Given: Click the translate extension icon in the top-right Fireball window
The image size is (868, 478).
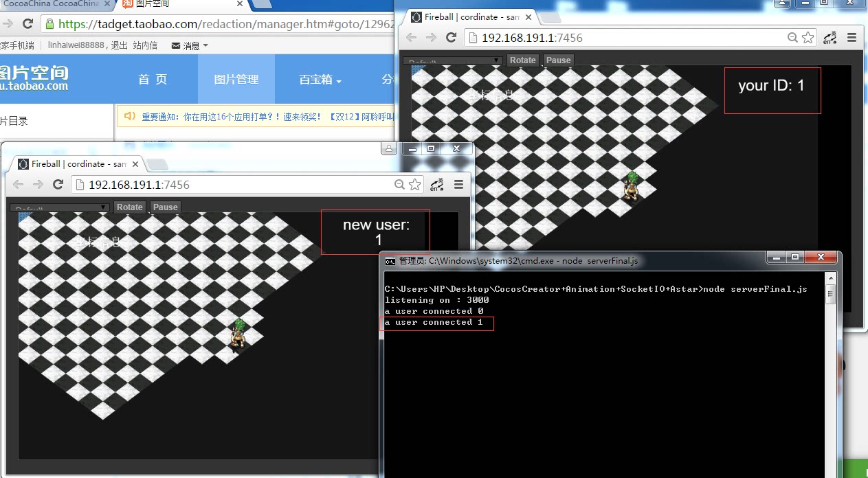Looking at the screenshot, I should pos(829,38).
